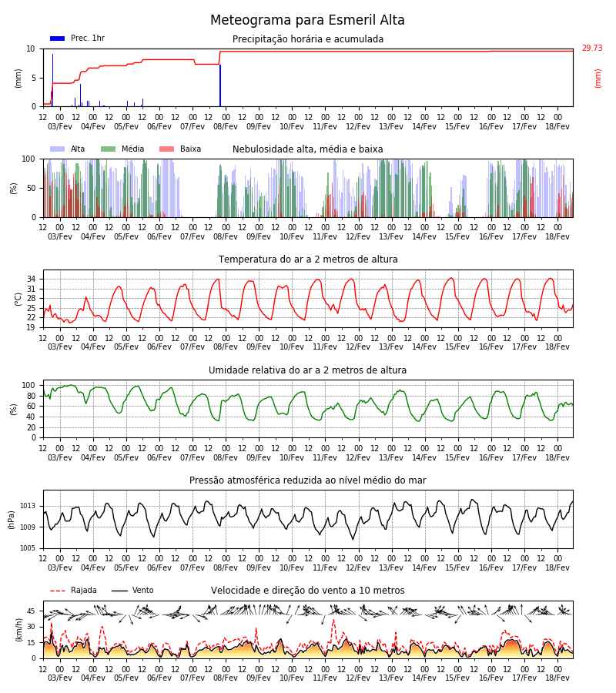616x693 pixels.
Task: Click the green Média legend swatch
Action: tap(109, 149)
